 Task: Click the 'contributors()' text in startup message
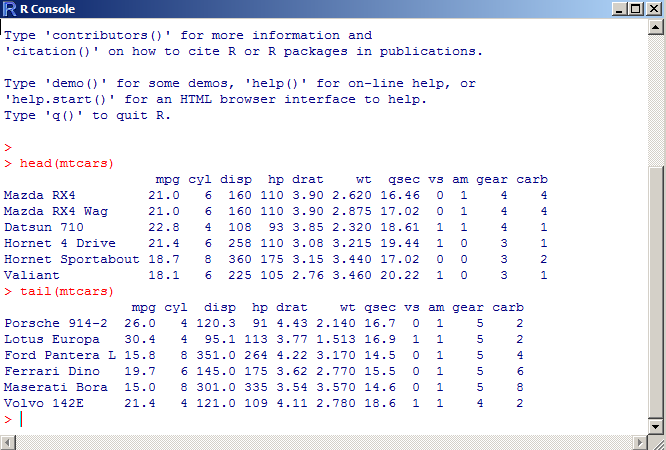coord(108,36)
